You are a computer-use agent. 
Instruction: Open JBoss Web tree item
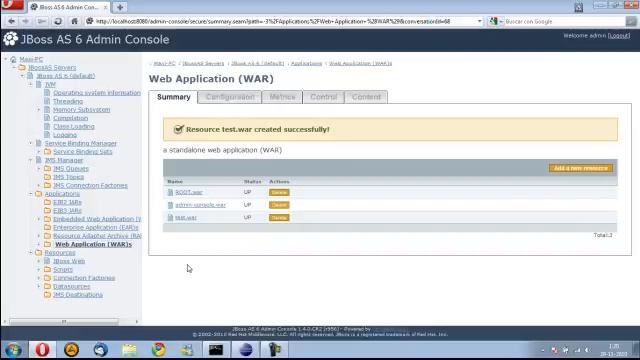pos(69,261)
